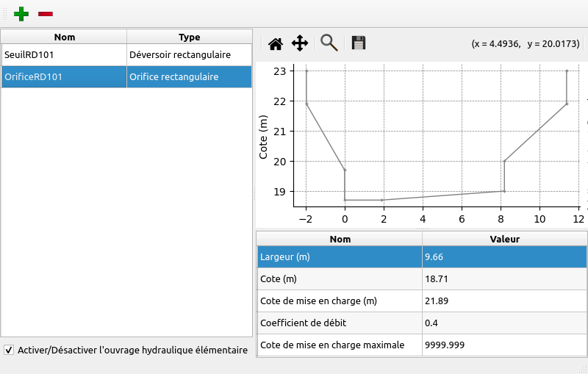Click the red minus remove structure icon
The width and height of the screenshot is (588, 374).
point(46,14)
